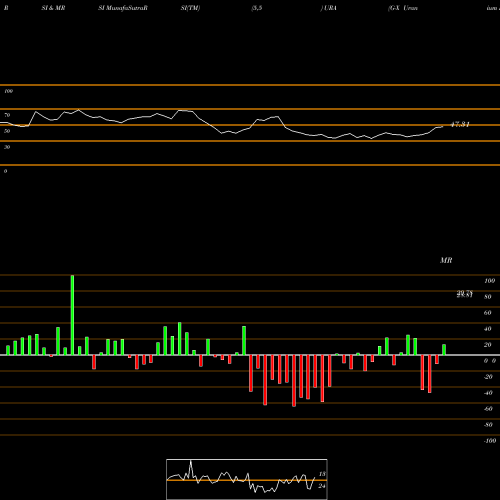
Task: Click the tallest green bar reaching 100
Action: (72, 315)
